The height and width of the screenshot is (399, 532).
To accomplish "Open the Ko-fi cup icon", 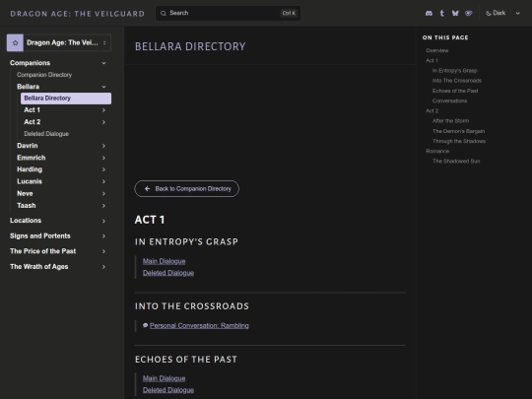I will pos(469,13).
